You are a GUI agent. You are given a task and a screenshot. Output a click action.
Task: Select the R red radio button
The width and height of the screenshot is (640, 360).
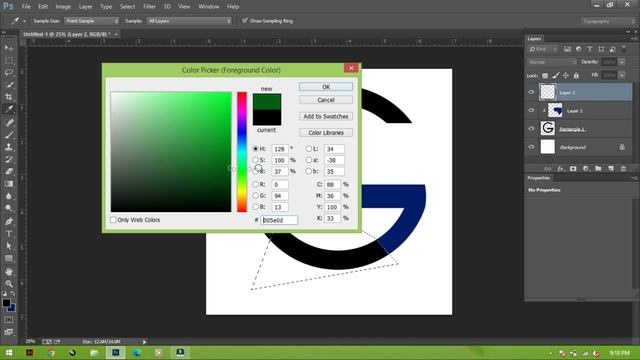click(256, 184)
